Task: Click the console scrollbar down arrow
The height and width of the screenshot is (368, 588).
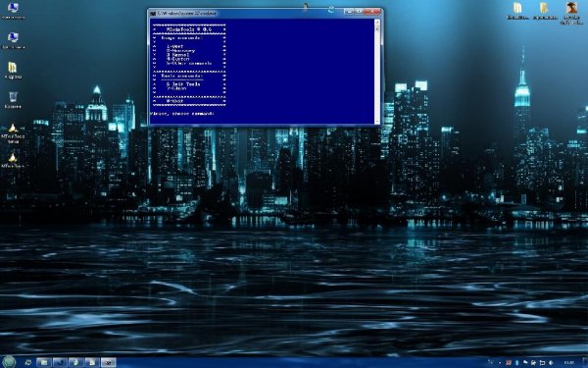Action: click(377, 122)
